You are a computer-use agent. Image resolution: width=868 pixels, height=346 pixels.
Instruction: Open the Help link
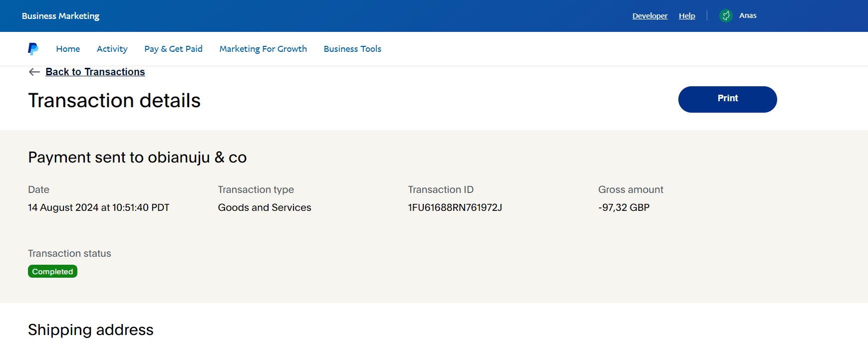[687, 16]
